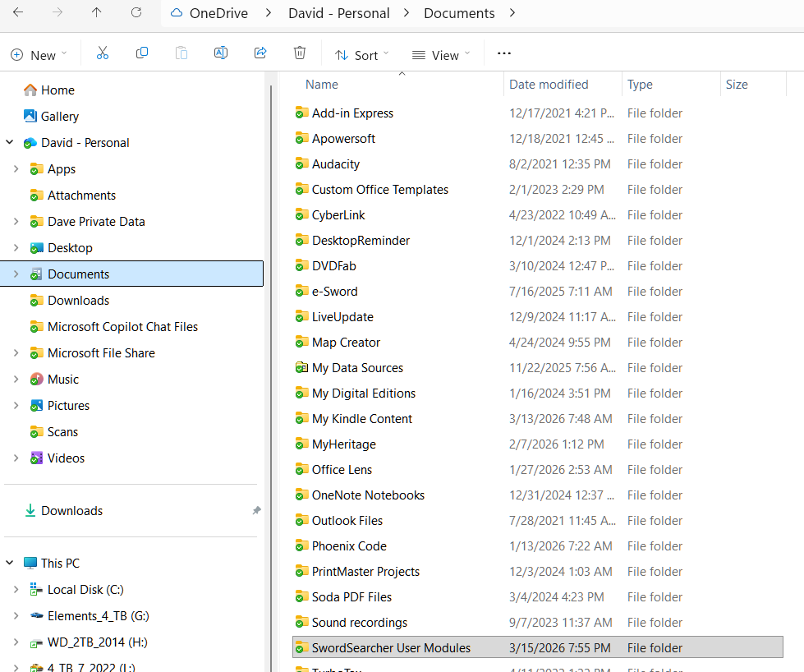Select the Sound recordings folder
Image resolution: width=804 pixels, height=672 pixels.
[360, 622]
